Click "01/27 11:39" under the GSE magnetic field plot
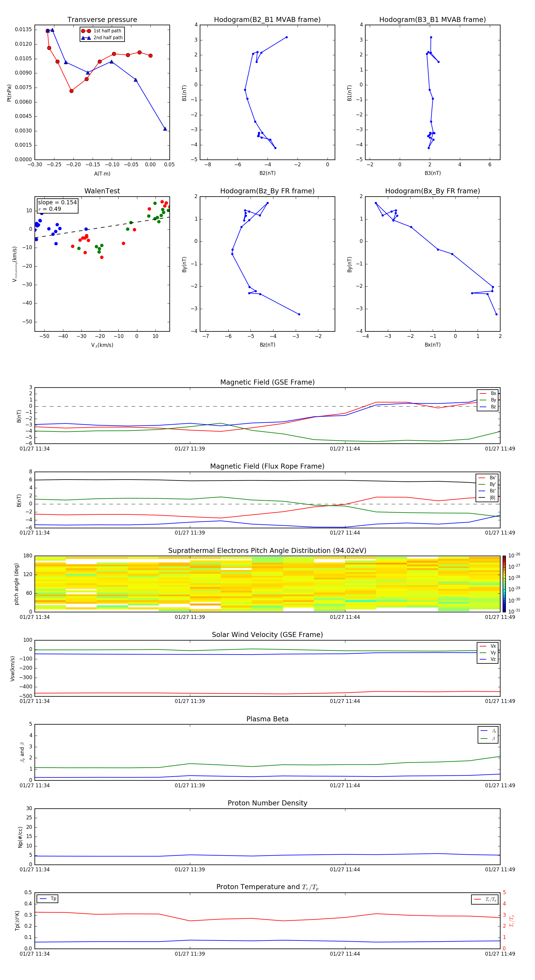The height and width of the screenshot is (980, 535). [x=190, y=448]
